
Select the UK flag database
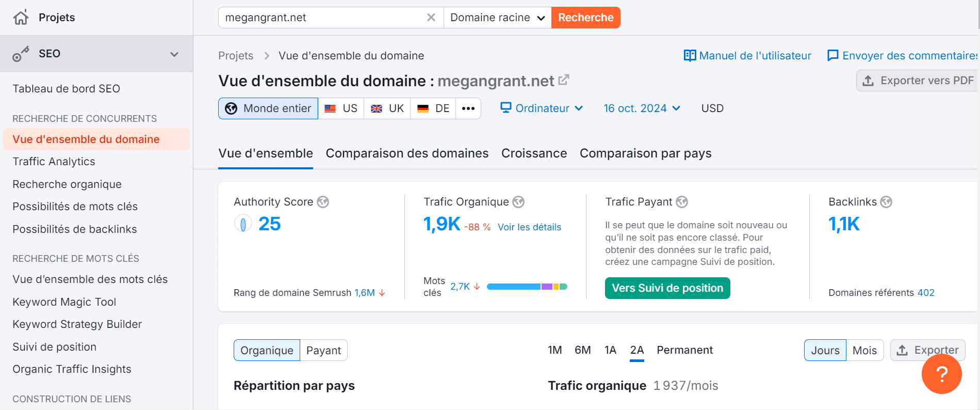(387, 108)
